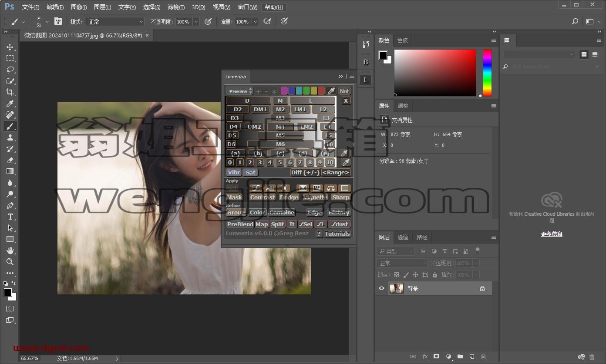Pick a color in the red color field
Viewport: 606px width, 364px height.
pos(435,73)
